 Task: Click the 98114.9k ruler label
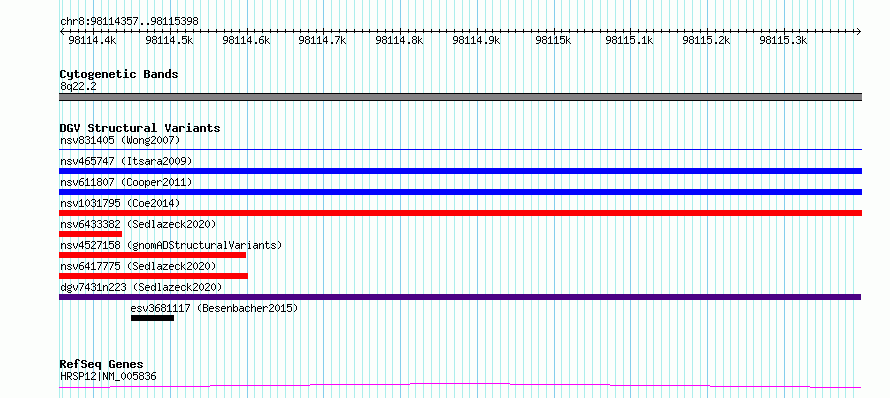pyautogui.click(x=476, y=40)
